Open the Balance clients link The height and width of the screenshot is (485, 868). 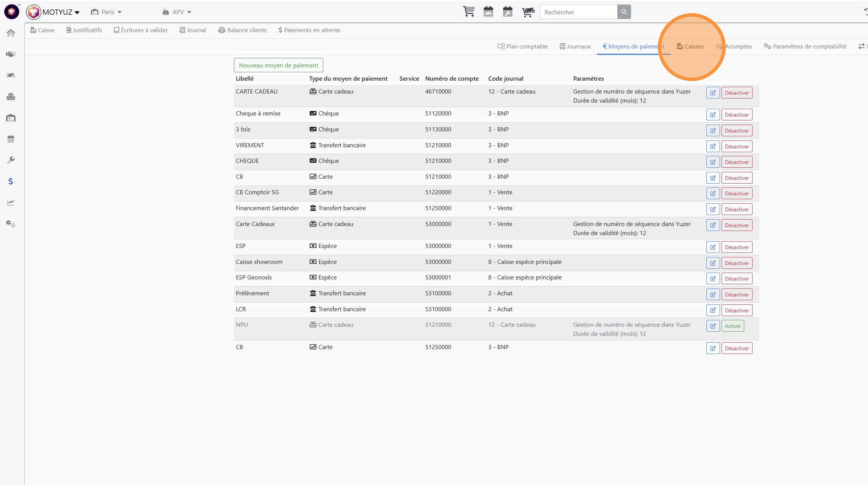tap(242, 30)
